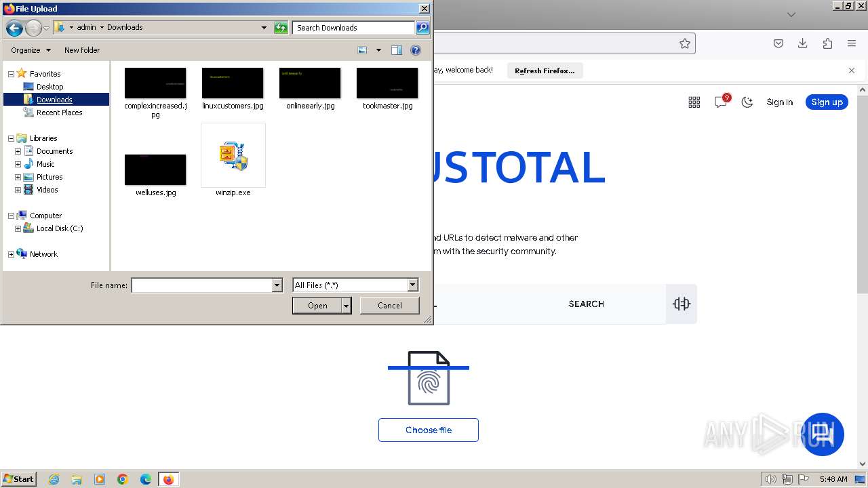Go back in File Upload dialog
This screenshot has width=868, height=488.
14,28
